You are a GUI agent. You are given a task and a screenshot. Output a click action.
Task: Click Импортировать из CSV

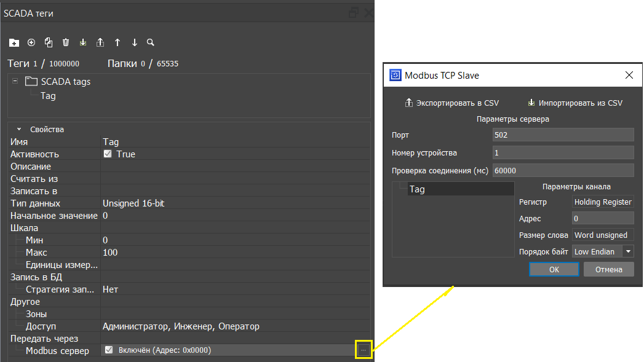click(574, 103)
